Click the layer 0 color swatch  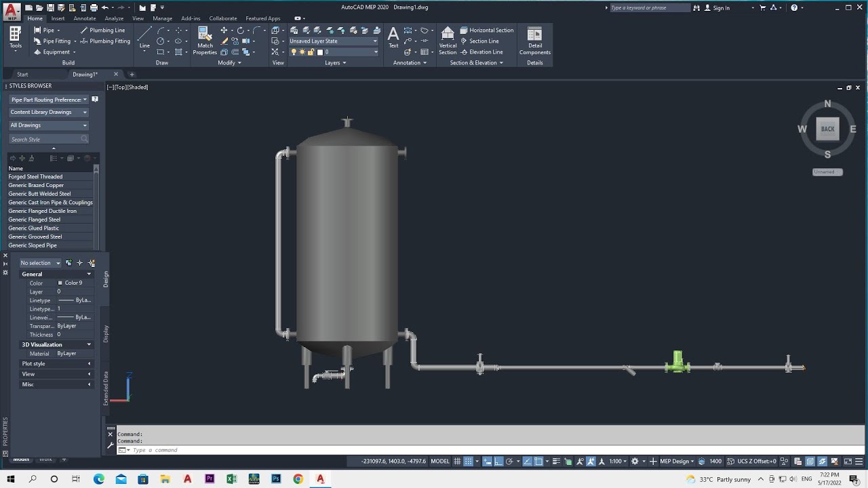click(320, 52)
